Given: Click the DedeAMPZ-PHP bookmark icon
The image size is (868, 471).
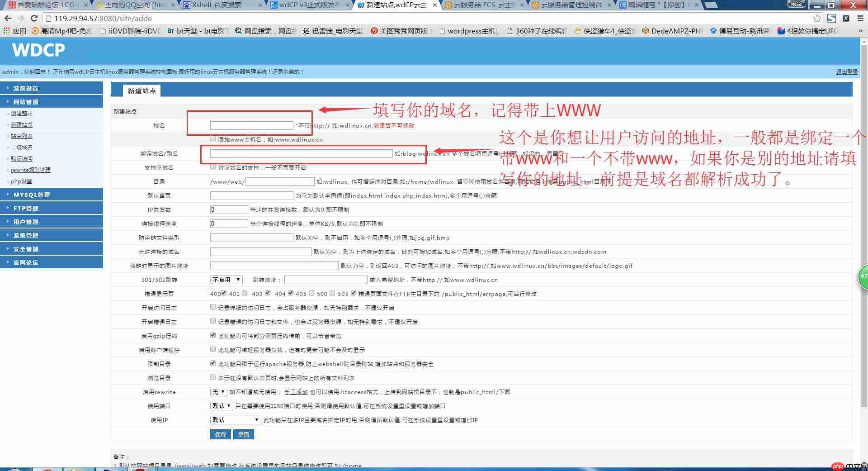Looking at the screenshot, I should tap(646, 31).
